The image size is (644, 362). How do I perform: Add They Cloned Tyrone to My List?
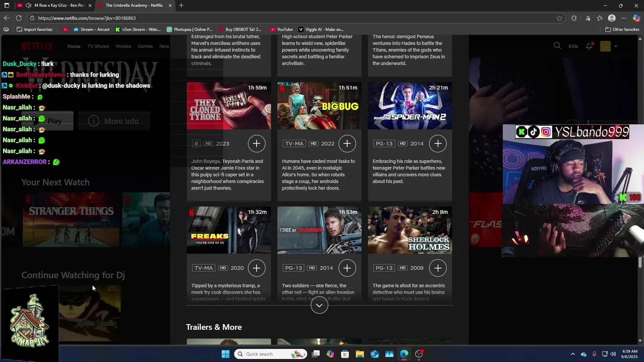coord(257,143)
